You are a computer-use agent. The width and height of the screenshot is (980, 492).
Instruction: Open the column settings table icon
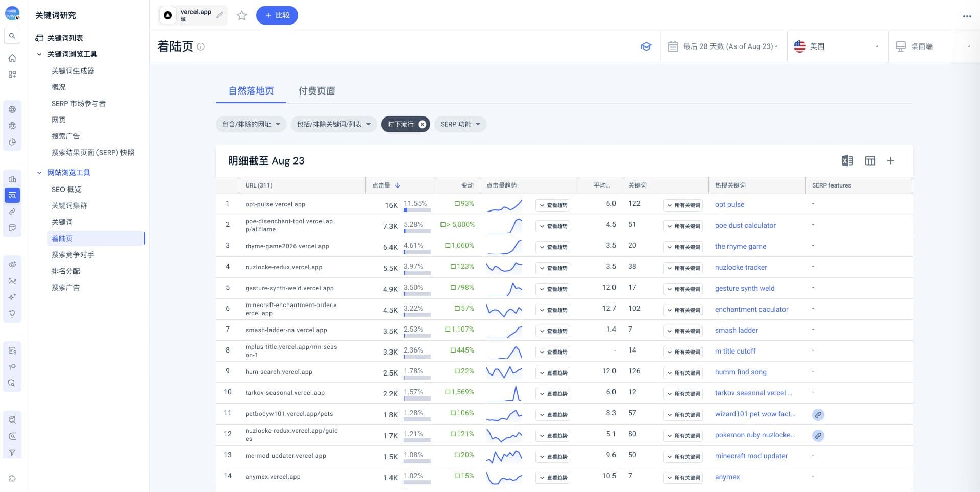pos(870,161)
